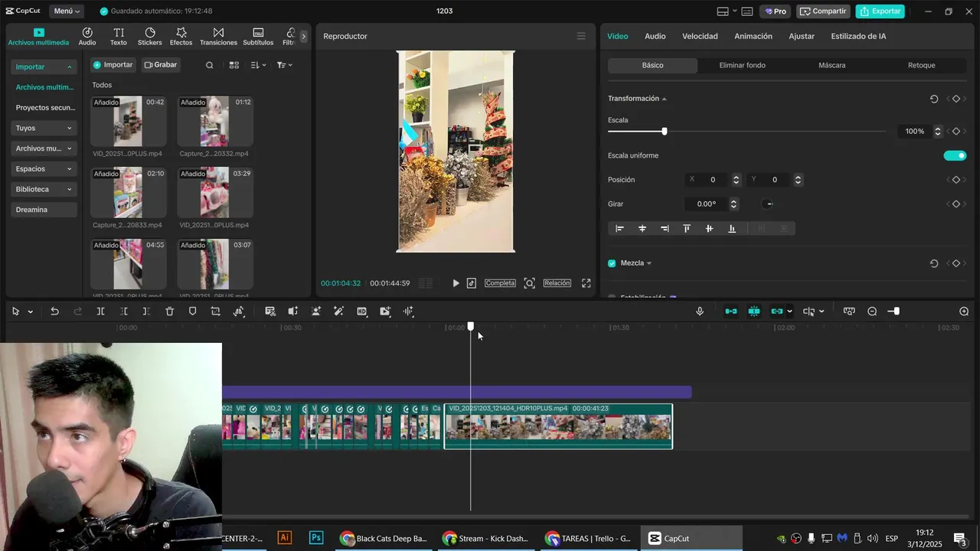Expand the selection tool dropdown arrow
The width and height of the screenshot is (980, 551).
(x=31, y=311)
